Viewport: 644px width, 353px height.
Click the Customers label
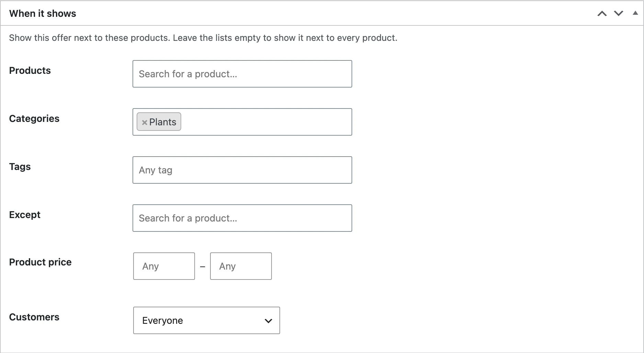pyautogui.click(x=34, y=317)
